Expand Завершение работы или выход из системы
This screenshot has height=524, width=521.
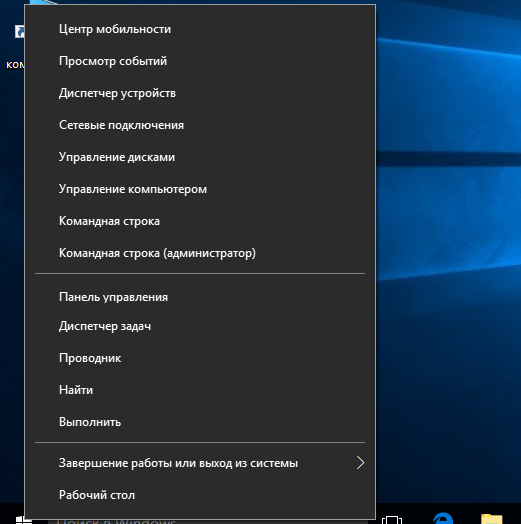(x=200, y=463)
